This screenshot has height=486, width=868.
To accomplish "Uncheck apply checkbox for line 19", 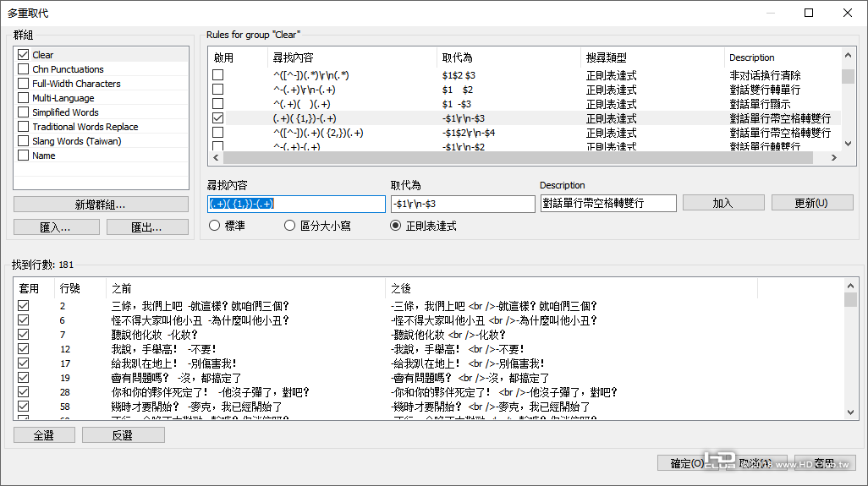I will coord(23,378).
